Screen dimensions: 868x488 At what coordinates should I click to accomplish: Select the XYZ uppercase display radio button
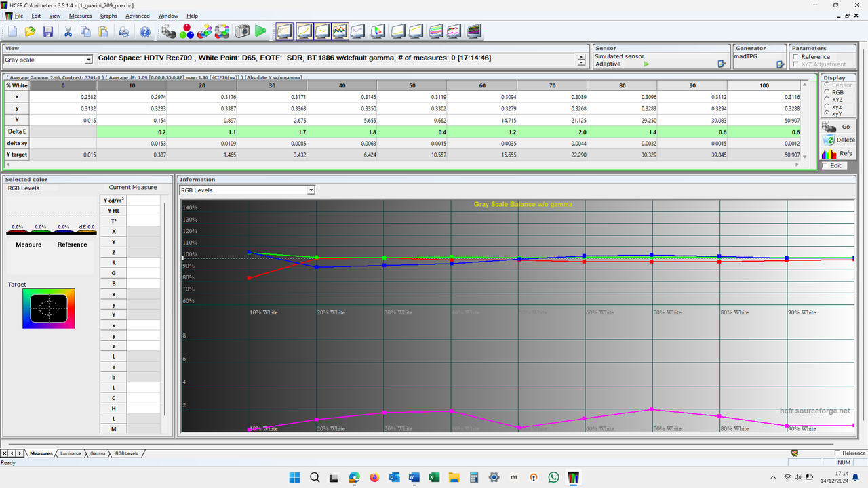pos(827,100)
